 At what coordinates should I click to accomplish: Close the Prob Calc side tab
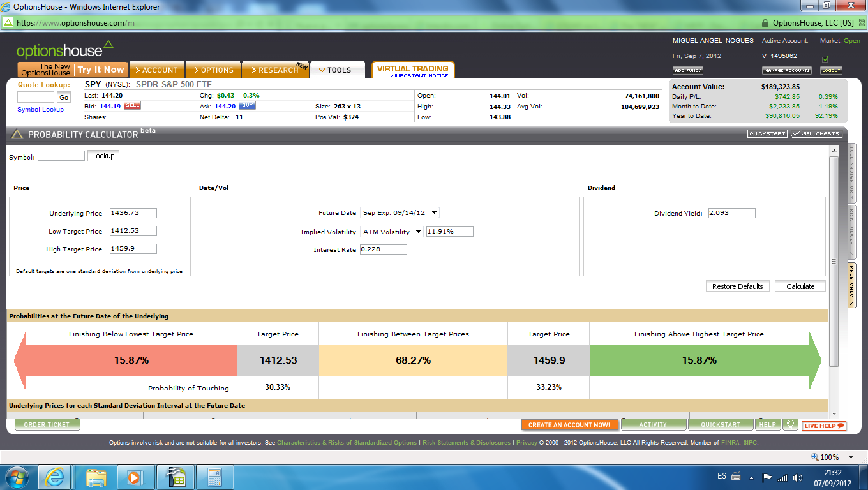851,302
